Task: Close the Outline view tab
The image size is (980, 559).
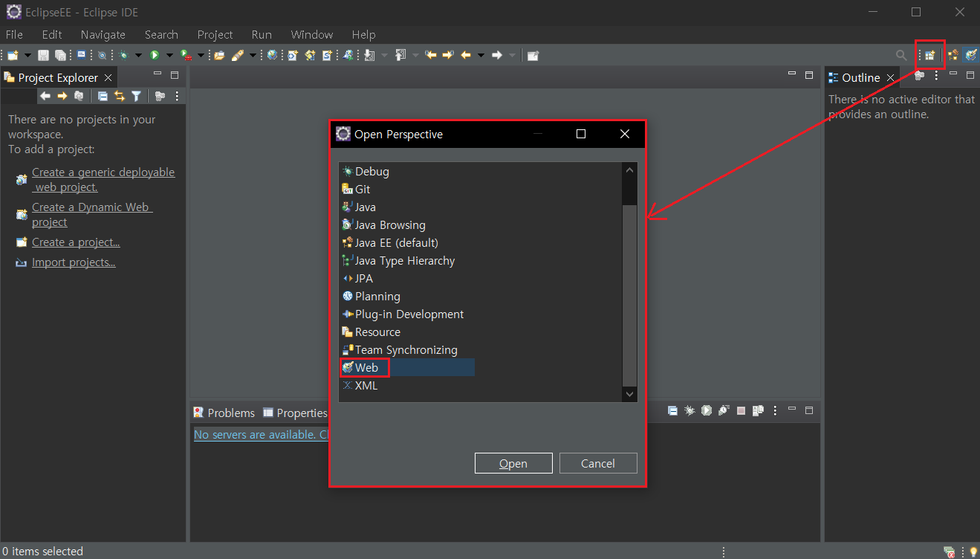Action: click(x=890, y=77)
